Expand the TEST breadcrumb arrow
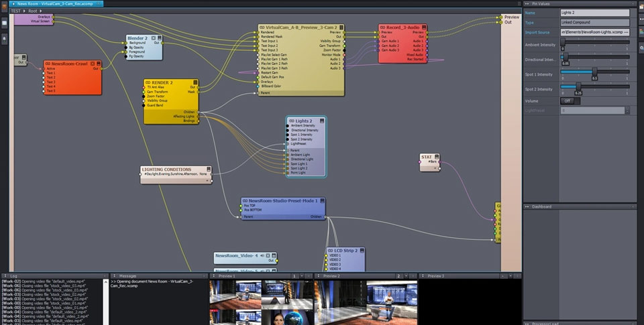 (x=23, y=11)
